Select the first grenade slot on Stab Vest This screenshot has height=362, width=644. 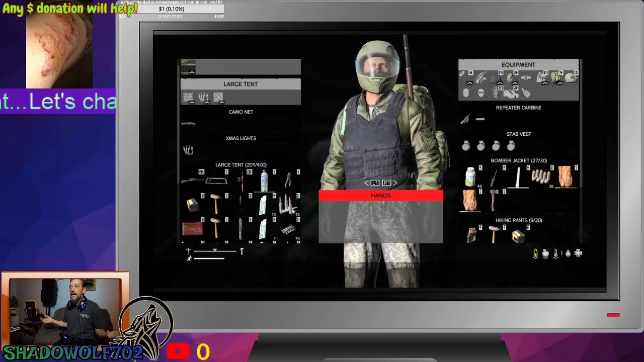click(x=466, y=146)
